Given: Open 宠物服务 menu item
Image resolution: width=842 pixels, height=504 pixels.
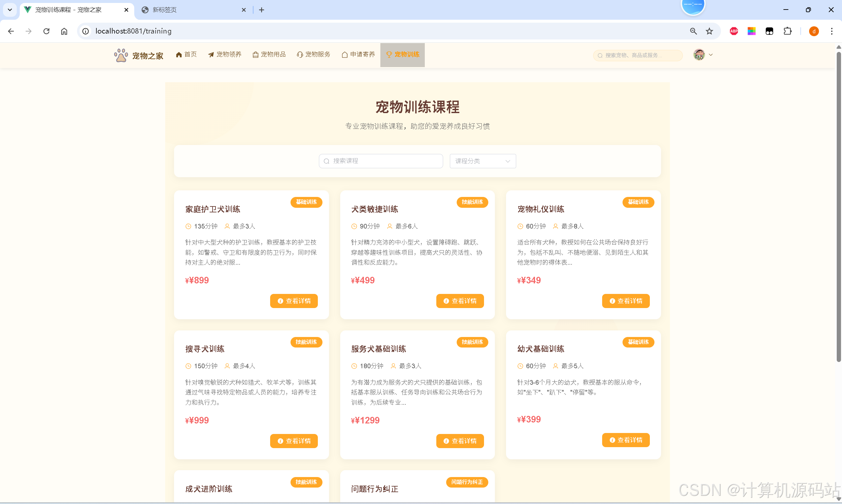Looking at the screenshot, I should [313, 55].
